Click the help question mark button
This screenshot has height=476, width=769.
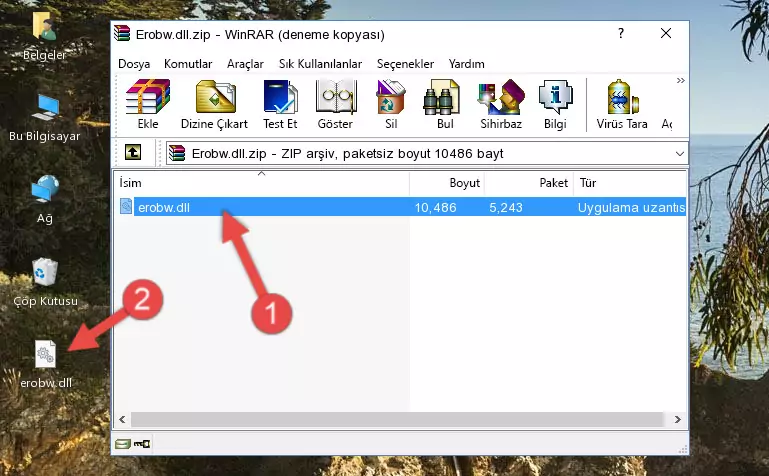click(x=621, y=34)
